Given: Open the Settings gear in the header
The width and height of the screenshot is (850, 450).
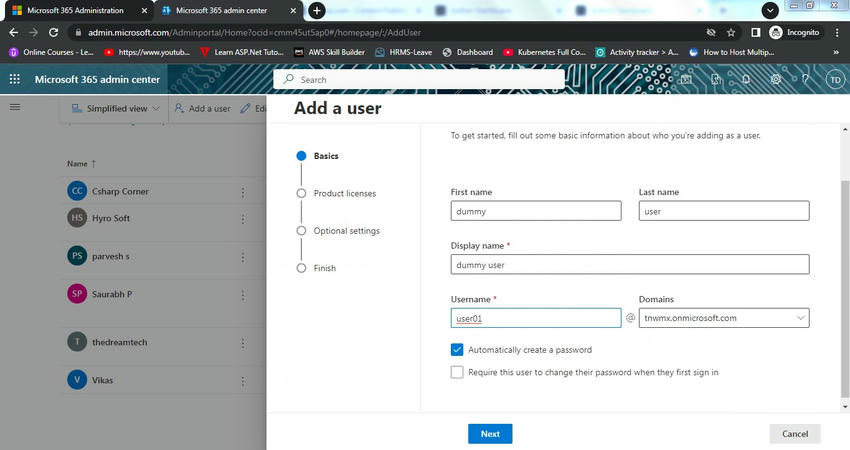Looking at the screenshot, I should [776, 79].
